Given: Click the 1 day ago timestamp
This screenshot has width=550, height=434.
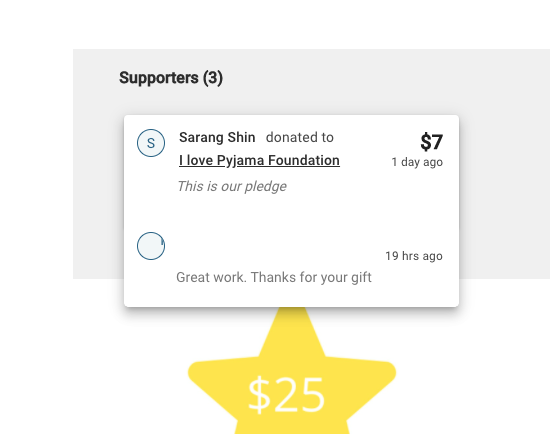Looking at the screenshot, I should pyautogui.click(x=417, y=162).
